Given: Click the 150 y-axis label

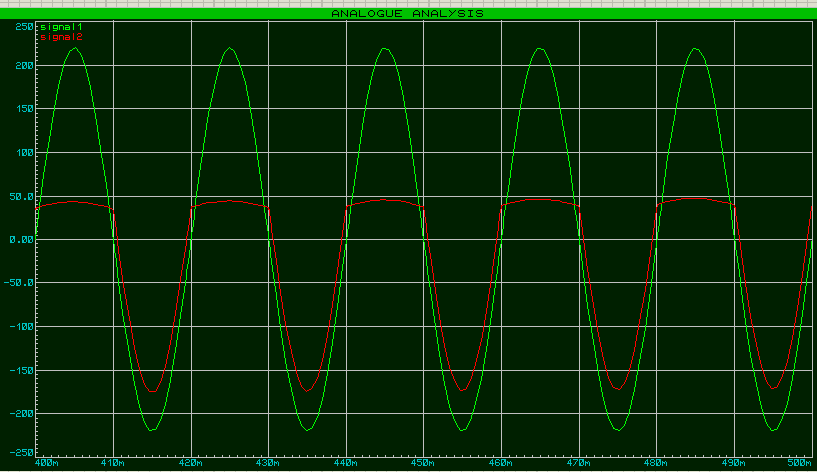Looking at the screenshot, I should (x=24, y=109).
